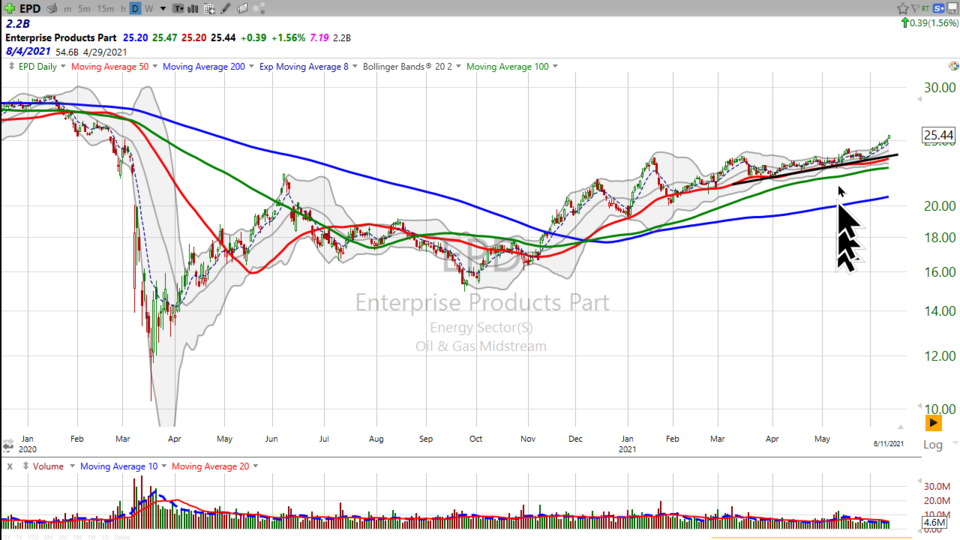Toggle the Log scale setting
Viewport: 960px width, 540px height.
point(932,444)
